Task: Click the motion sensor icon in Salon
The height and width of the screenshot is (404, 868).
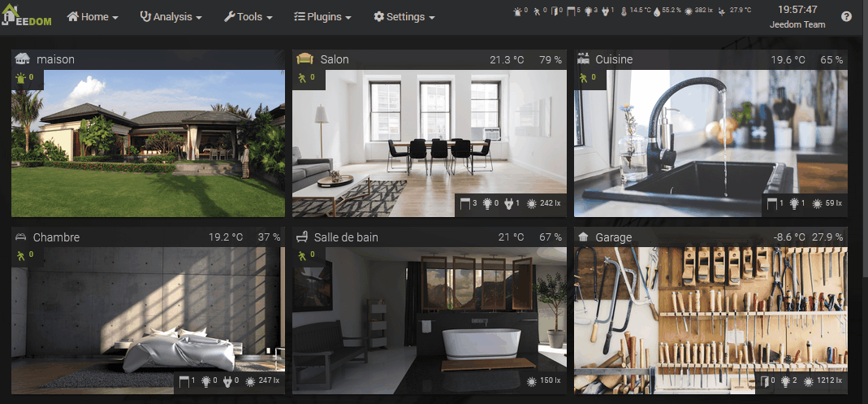Action: click(x=302, y=78)
